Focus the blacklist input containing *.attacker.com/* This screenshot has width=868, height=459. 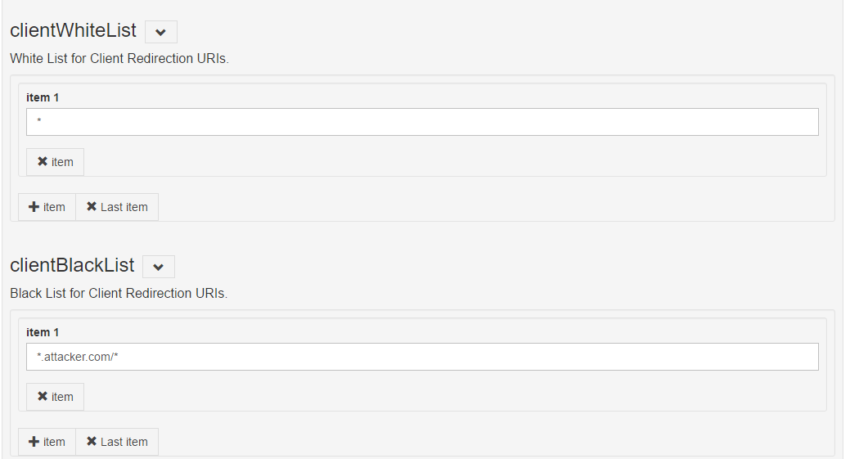[x=422, y=357]
